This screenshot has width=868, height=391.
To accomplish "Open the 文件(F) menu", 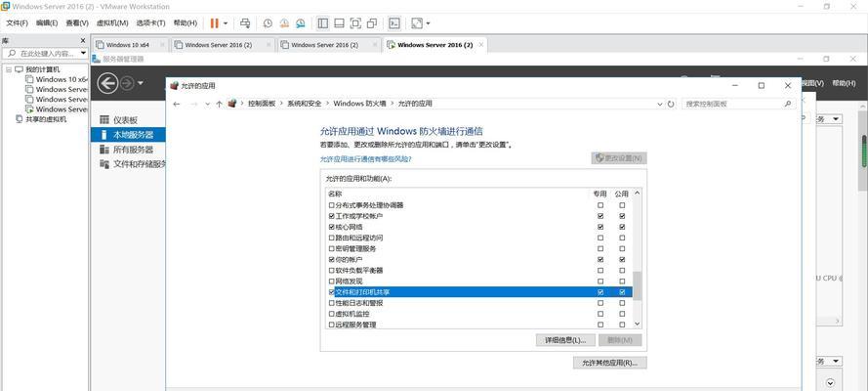I will coord(17,23).
